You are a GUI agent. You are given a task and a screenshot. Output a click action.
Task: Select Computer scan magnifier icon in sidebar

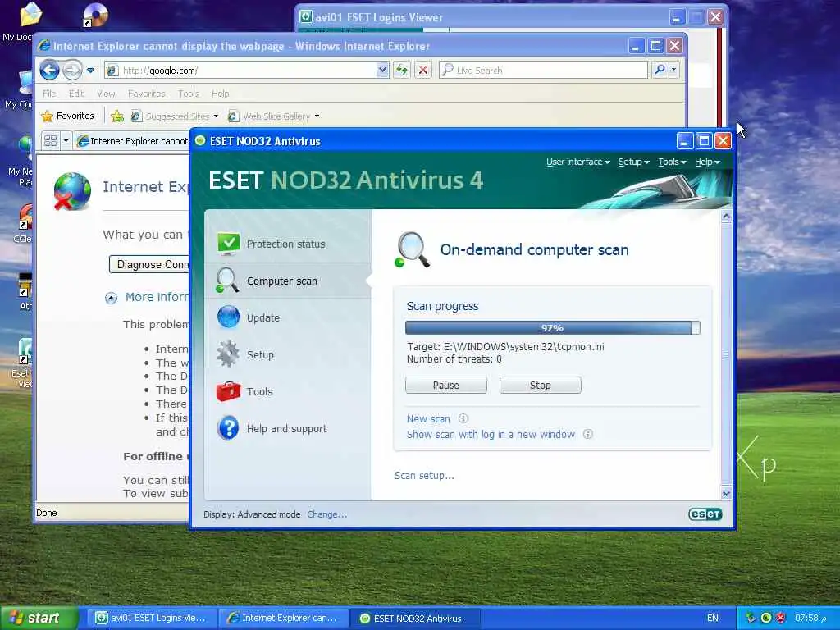pyautogui.click(x=227, y=281)
